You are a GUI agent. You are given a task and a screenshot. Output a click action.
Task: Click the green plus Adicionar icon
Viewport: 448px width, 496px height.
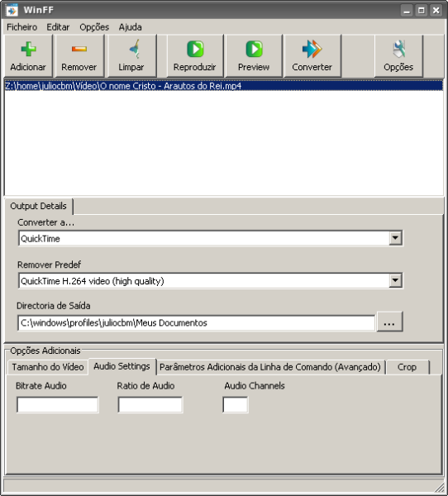pyautogui.click(x=28, y=49)
